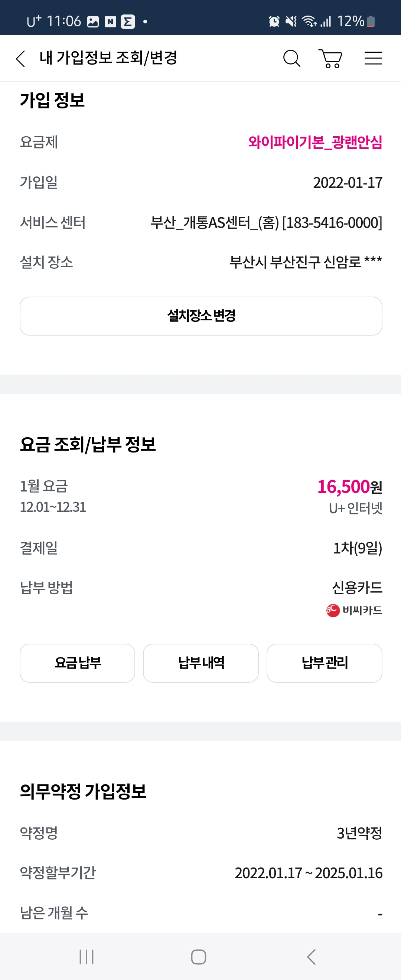Tap the 3년약정 contract name value
401x980 pixels.
click(359, 833)
